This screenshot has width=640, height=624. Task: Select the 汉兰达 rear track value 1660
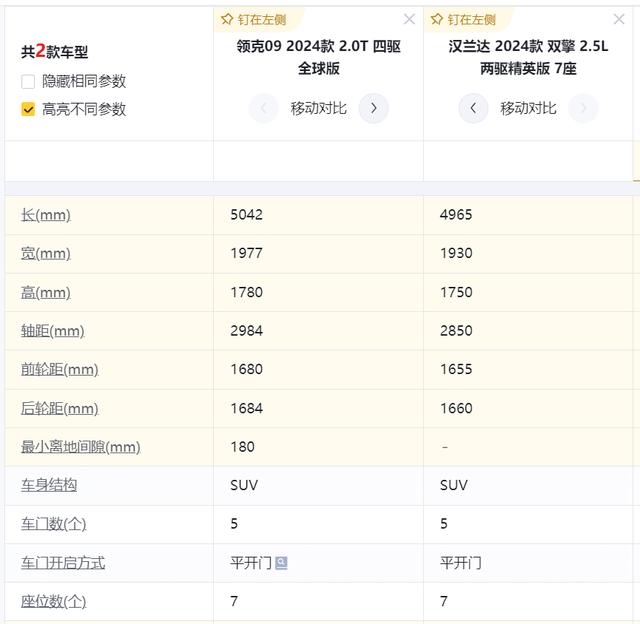pos(456,408)
